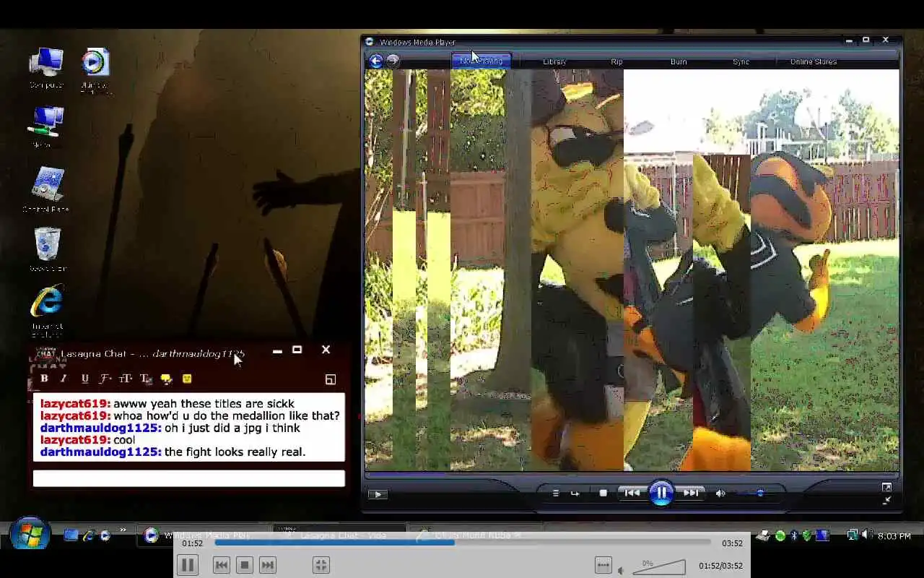
Task: Click the system tray volume icon
Action: tap(866, 535)
